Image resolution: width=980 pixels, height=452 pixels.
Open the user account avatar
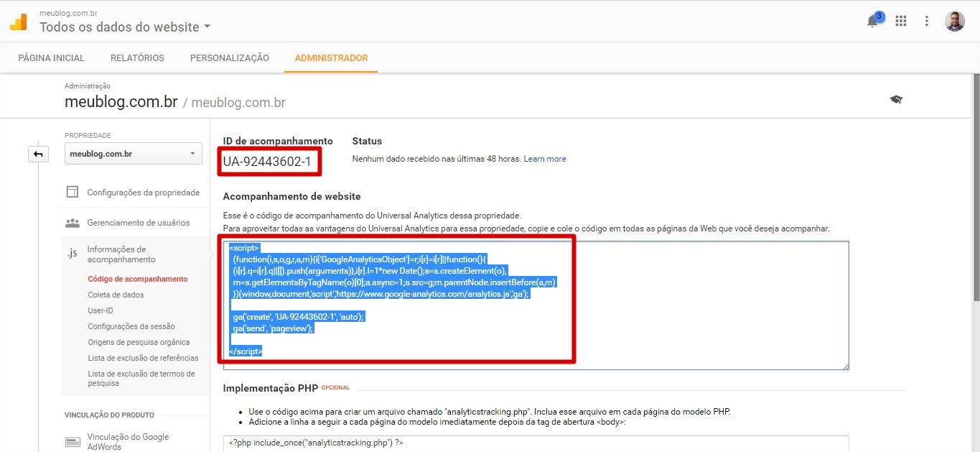(954, 21)
